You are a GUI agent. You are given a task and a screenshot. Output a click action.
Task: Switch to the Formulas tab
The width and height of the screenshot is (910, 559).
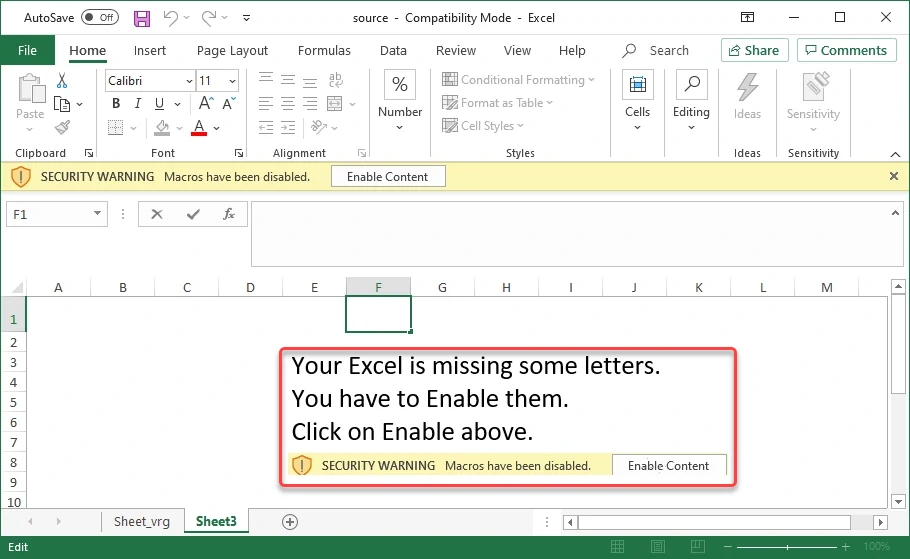(x=324, y=51)
